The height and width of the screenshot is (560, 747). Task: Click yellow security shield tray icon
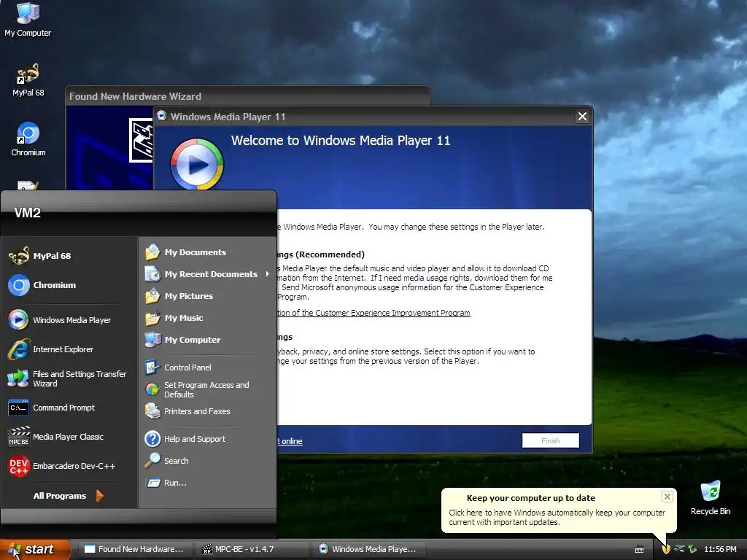coord(665,549)
